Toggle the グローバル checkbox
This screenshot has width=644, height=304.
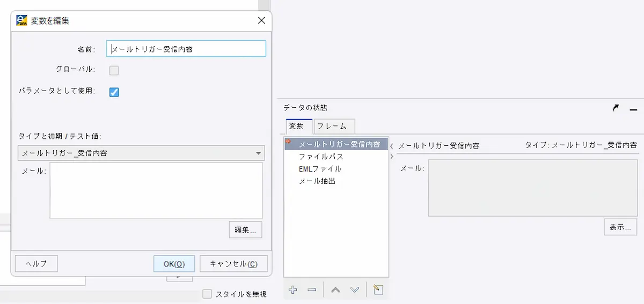(114, 70)
